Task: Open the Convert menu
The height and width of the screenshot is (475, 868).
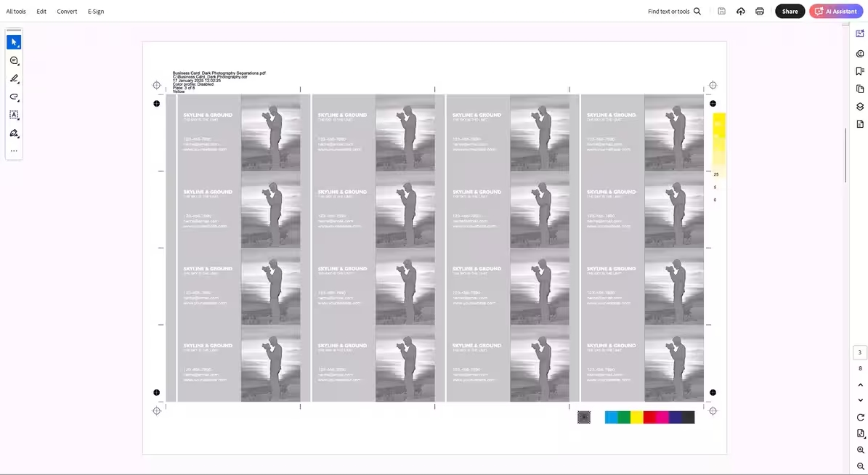Action: tap(67, 12)
